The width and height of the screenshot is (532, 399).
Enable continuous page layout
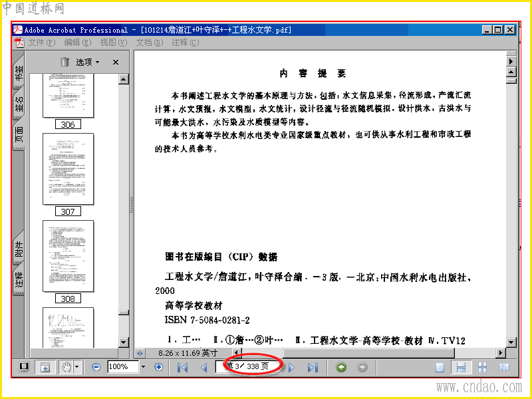pos(461,367)
